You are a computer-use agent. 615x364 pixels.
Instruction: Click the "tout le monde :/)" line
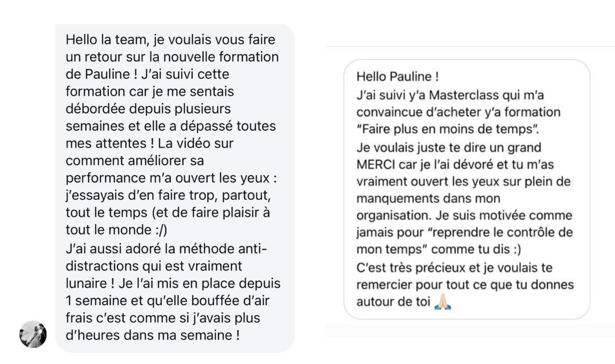(x=116, y=230)
